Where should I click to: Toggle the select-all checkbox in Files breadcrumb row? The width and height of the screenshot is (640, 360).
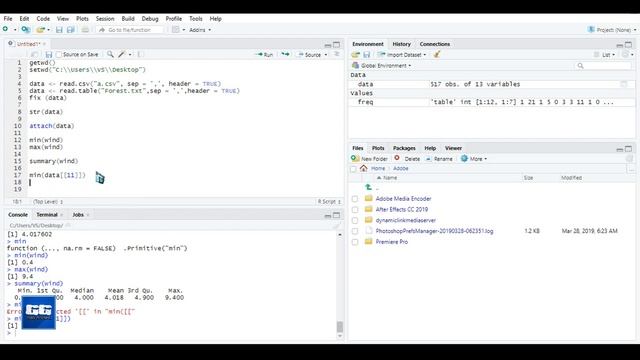[x=353, y=169]
